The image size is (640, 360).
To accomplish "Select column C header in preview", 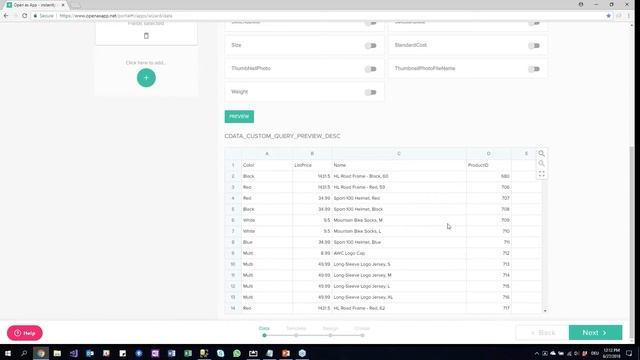I will pyautogui.click(x=399, y=154).
